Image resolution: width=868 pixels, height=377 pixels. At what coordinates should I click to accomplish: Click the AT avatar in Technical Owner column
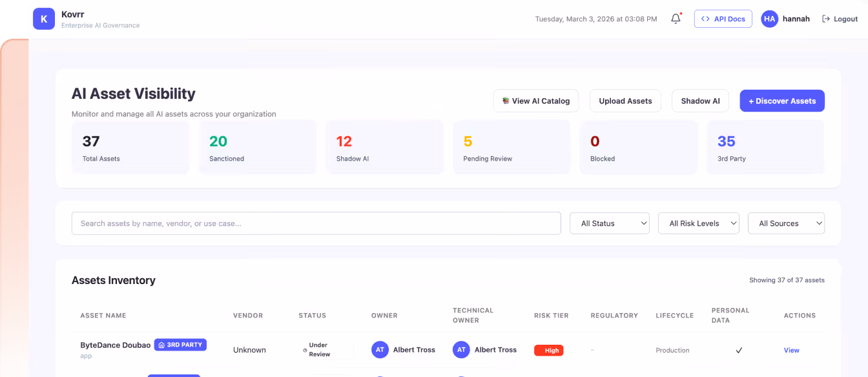[x=461, y=350]
